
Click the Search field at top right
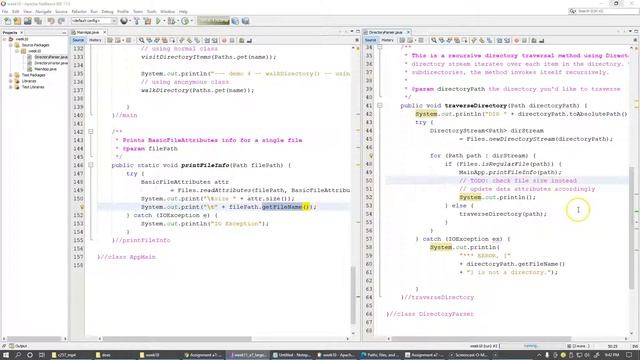click(604, 11)
